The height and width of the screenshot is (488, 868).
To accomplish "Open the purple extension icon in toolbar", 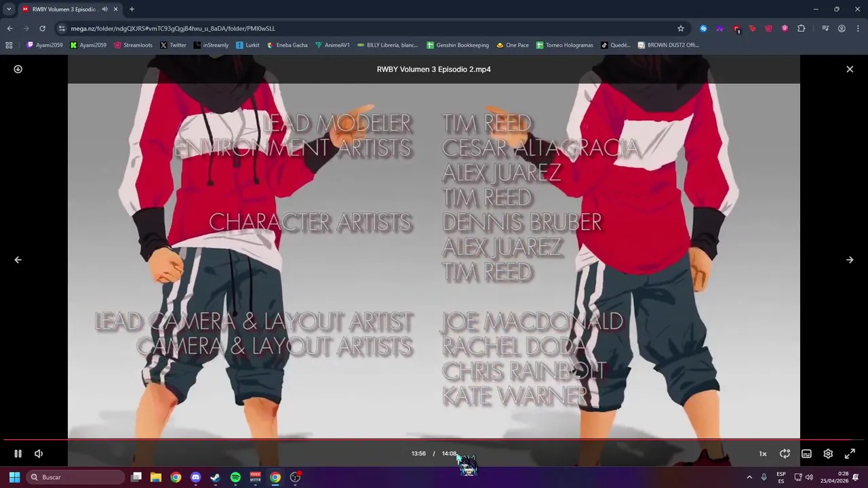I will click(719, 28).
